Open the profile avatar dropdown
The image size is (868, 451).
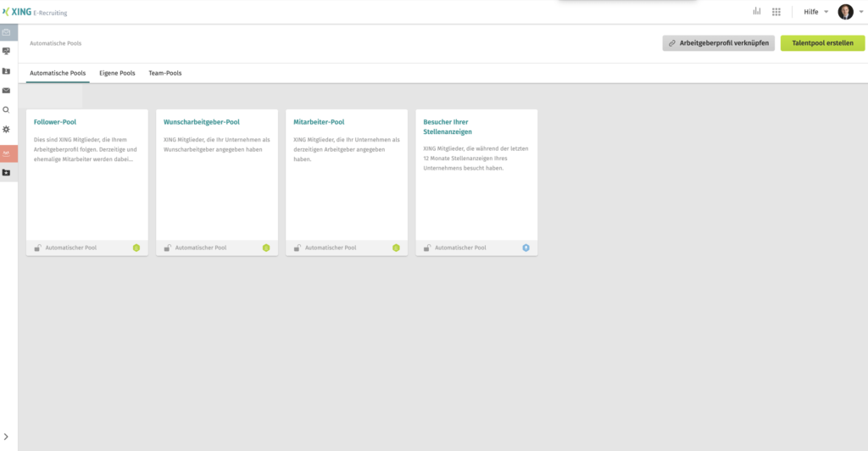[850, 12]
